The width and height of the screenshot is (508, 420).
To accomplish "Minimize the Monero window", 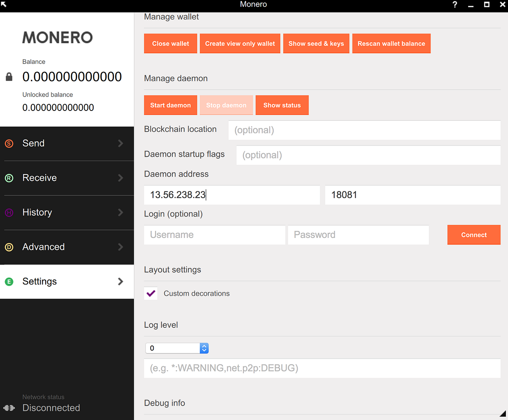I will (471, 6).
